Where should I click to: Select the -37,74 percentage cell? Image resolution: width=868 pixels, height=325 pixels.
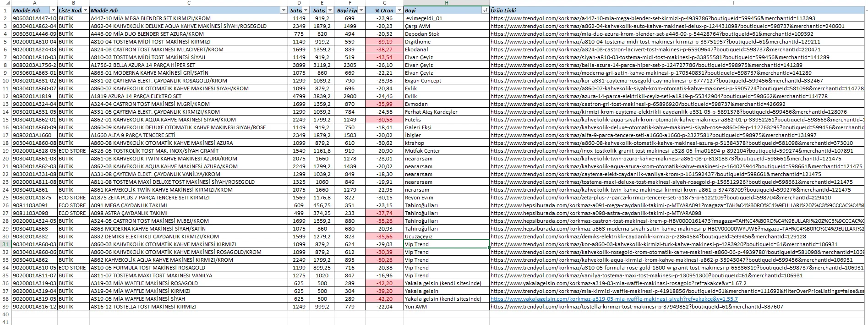pos(384,213)
